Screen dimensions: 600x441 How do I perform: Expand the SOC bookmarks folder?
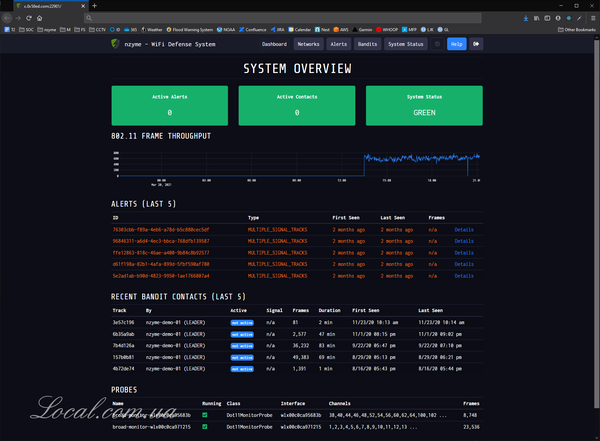[27, 30]
